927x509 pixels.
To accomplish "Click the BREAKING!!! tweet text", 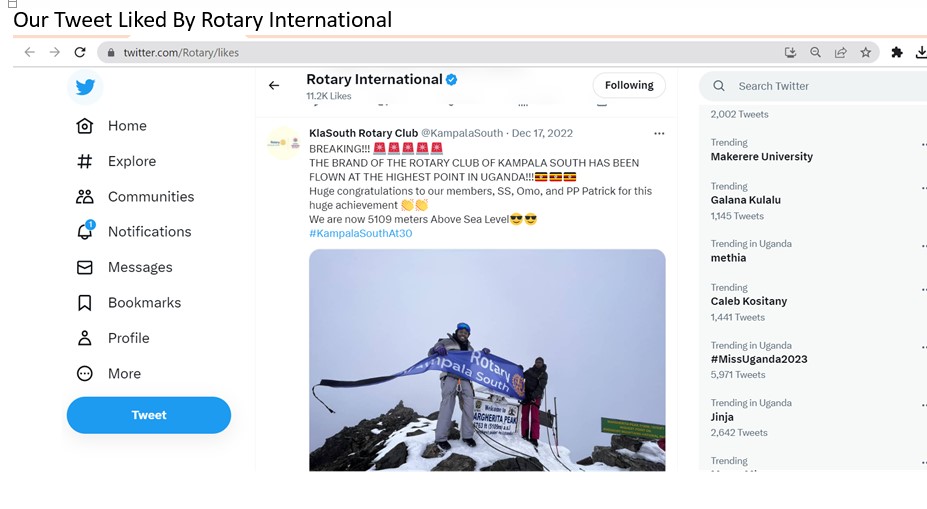I will pyautogui.click(x=339, y=149).
